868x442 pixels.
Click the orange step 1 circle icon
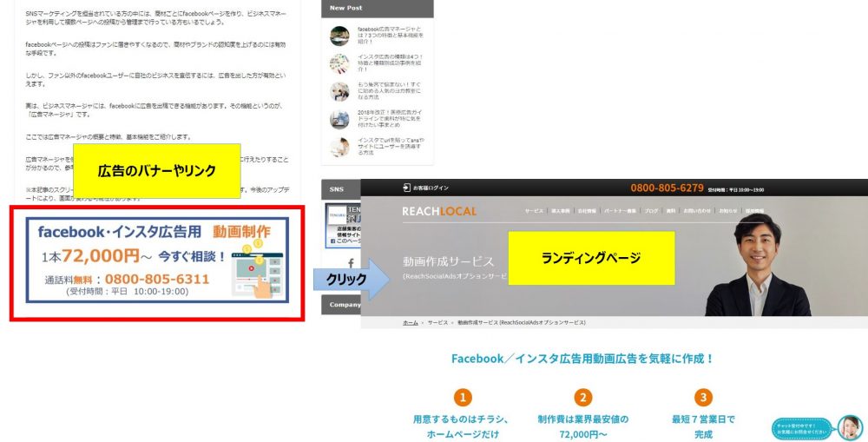tap(463, 397)
